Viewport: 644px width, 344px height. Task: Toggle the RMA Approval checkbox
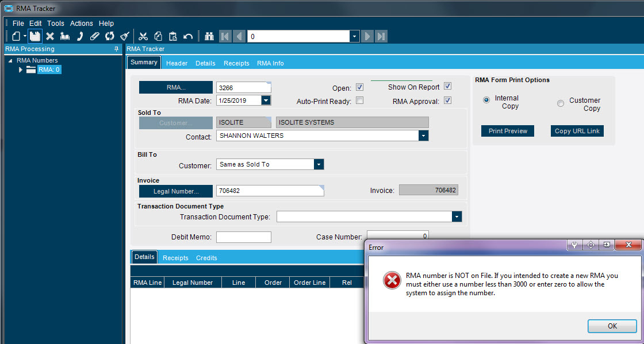point(448,100)
